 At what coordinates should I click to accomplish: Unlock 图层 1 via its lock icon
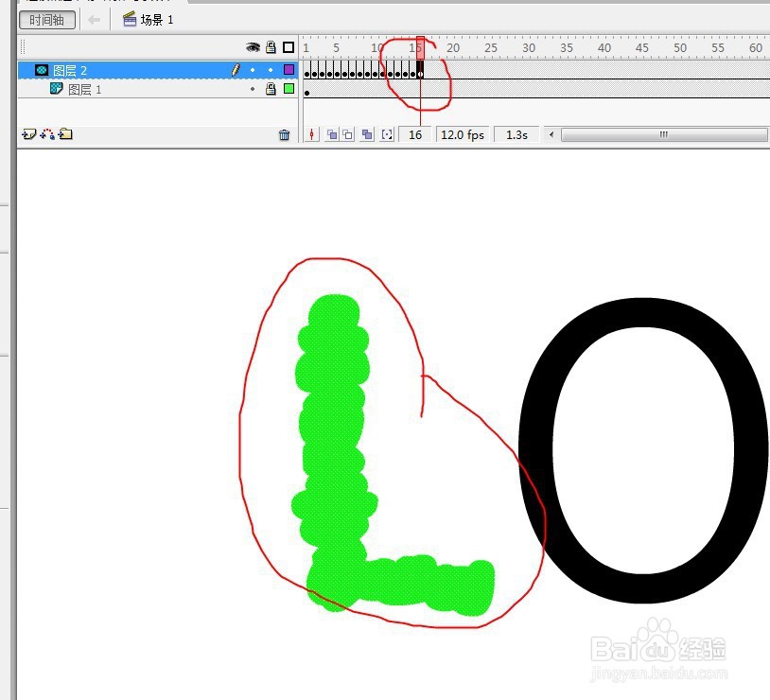pos(271,89)
